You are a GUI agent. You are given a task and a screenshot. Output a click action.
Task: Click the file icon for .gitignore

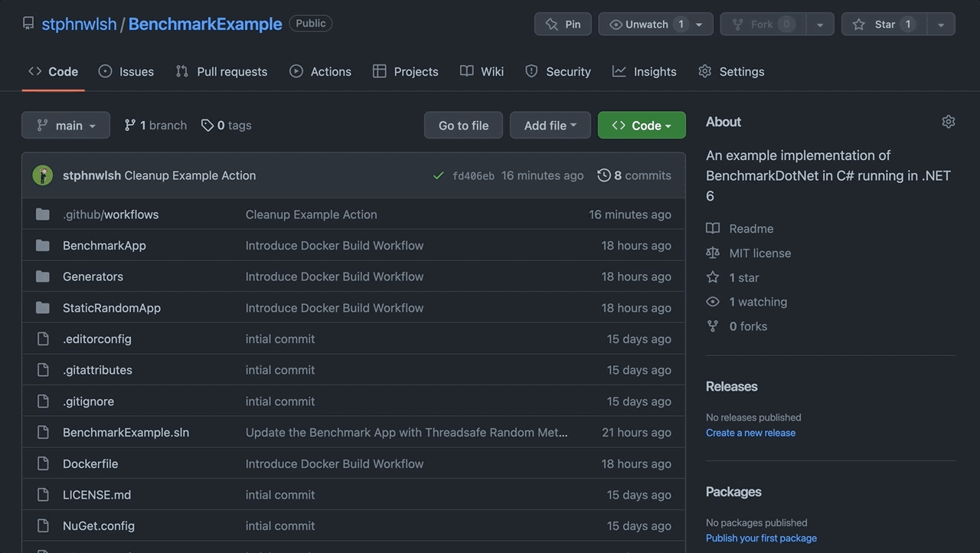tap(43, 401)
